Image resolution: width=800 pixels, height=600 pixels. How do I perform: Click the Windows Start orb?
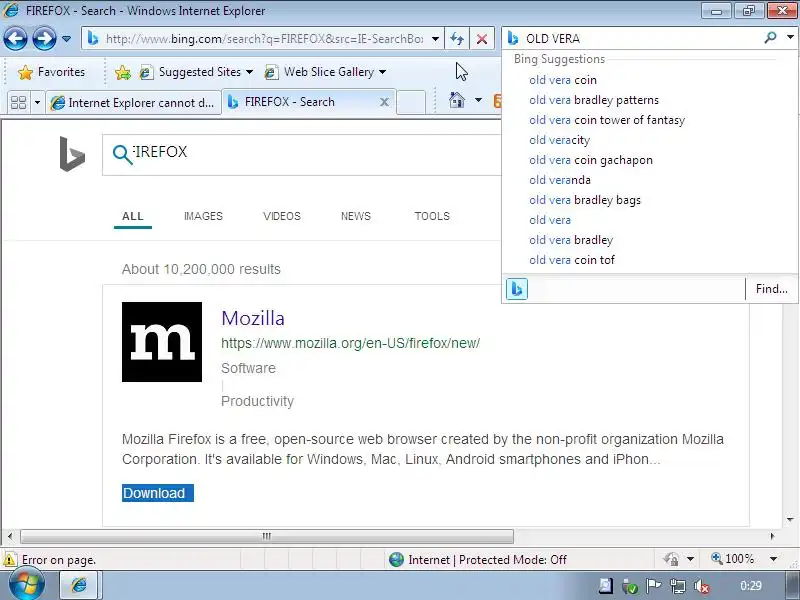click(27, 585)
